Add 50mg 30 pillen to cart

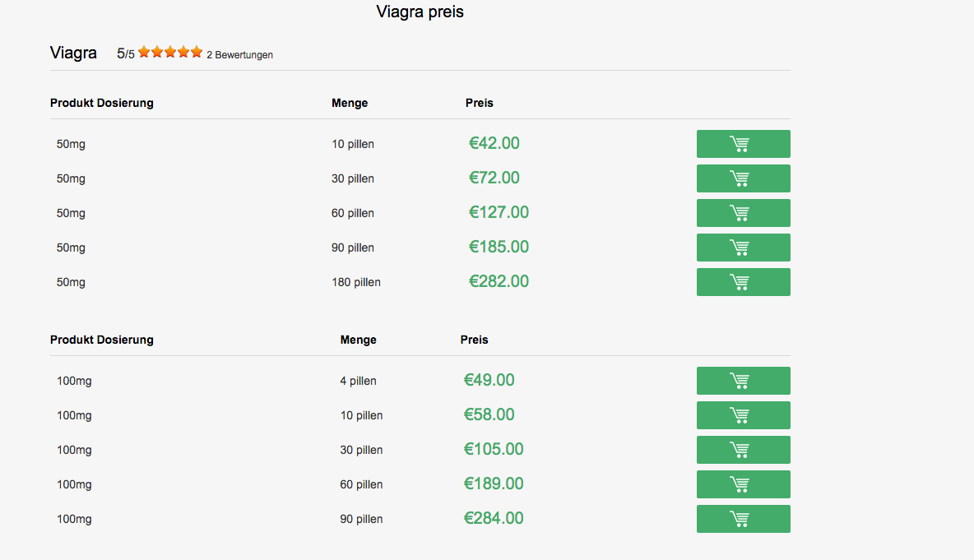[x=743, y=178]
